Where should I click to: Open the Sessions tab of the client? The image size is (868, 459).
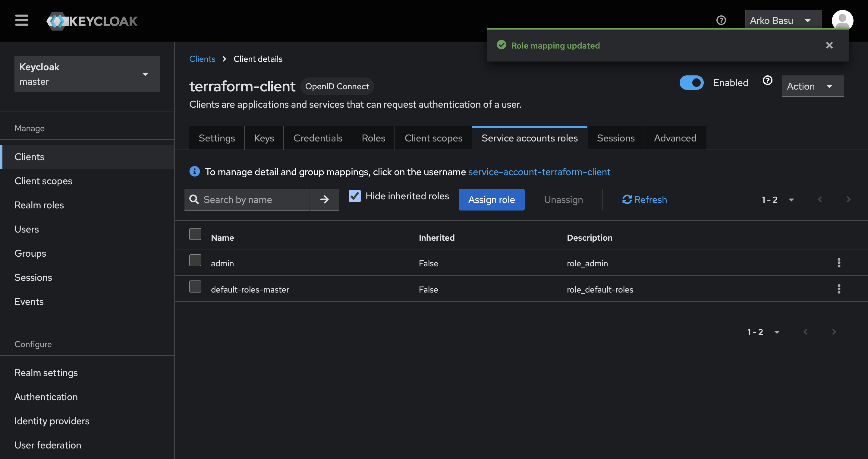(616, 138)
